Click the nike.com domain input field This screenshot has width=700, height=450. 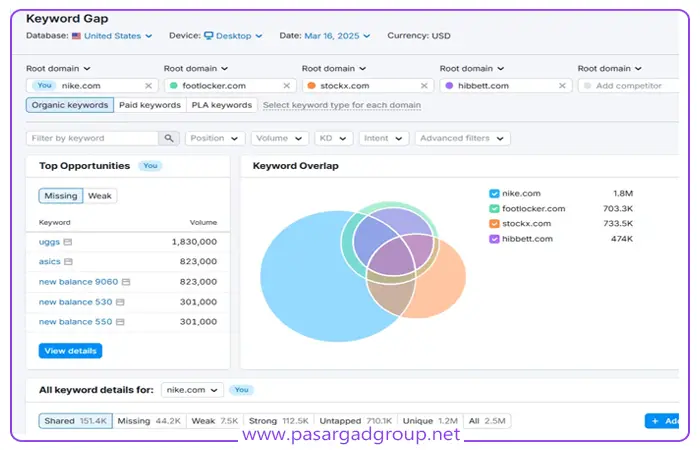coord(92,86)
